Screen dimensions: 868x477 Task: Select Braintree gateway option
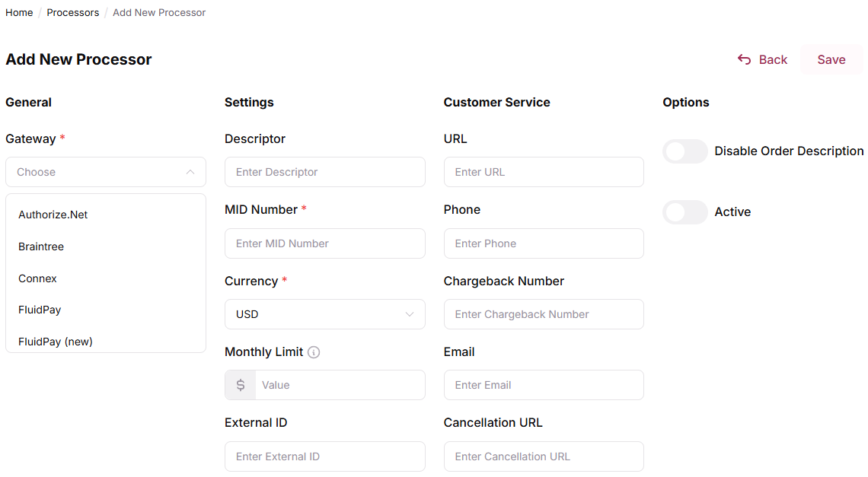(106, 246)
